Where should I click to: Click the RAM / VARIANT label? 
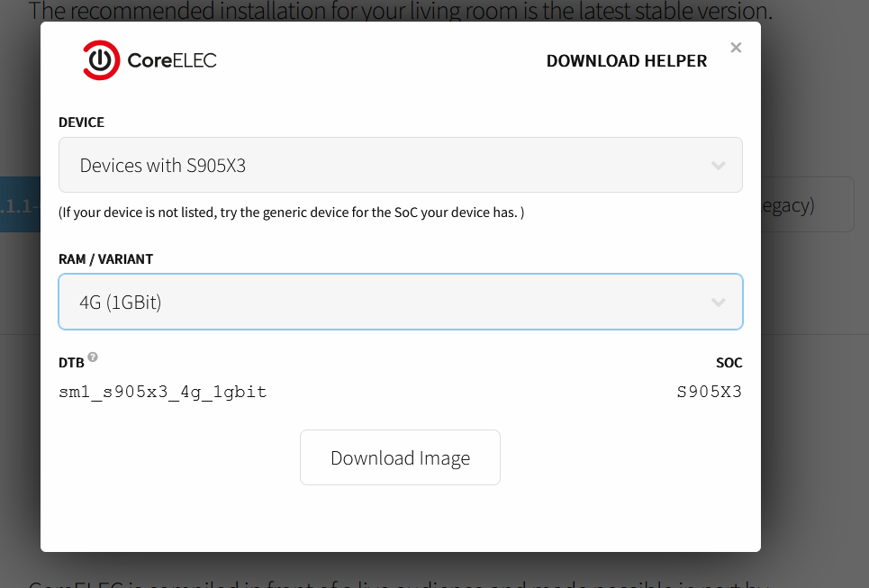106,259
